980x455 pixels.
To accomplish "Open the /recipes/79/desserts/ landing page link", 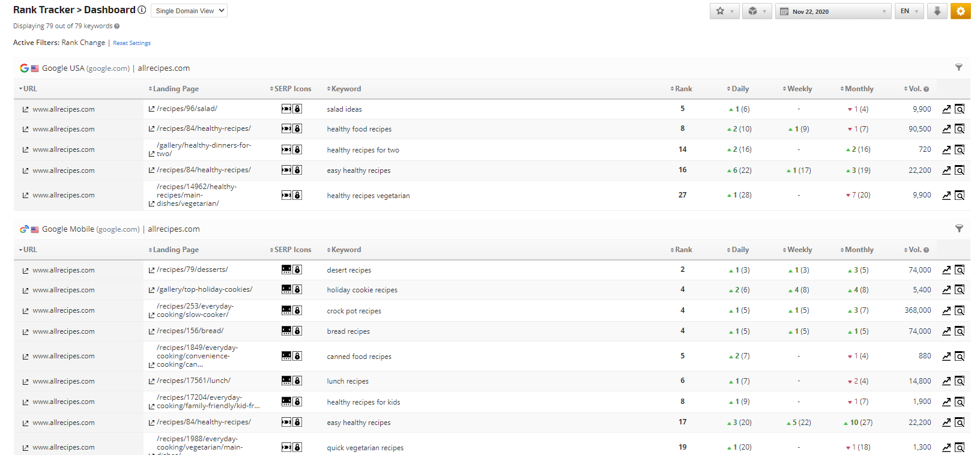I will point(192,270).
